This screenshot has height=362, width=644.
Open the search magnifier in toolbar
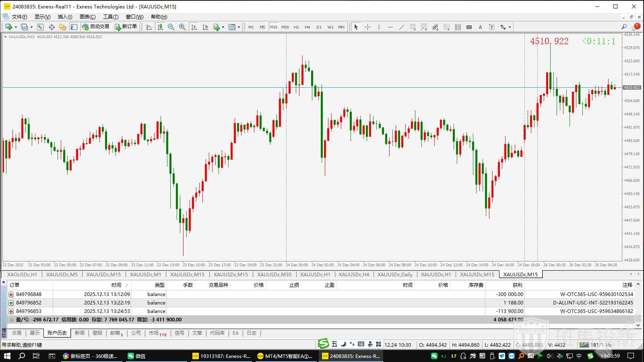pyautogui.click(x=624, y=27)
